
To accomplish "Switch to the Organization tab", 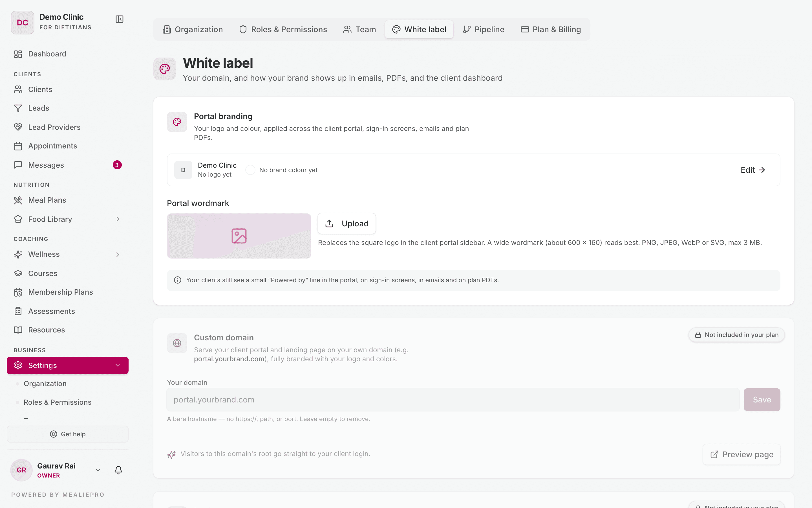I will coord(193,29).
